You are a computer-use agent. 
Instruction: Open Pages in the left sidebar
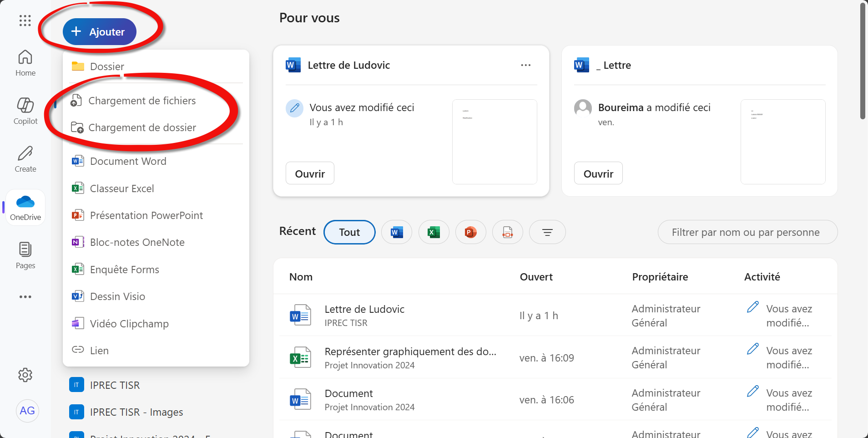click(25, 255)
